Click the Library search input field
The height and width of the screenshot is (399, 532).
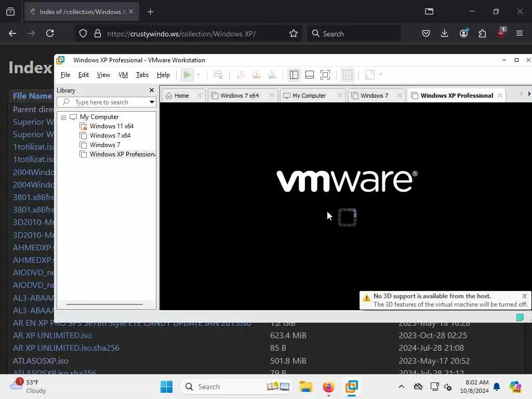tap(103, 102)
